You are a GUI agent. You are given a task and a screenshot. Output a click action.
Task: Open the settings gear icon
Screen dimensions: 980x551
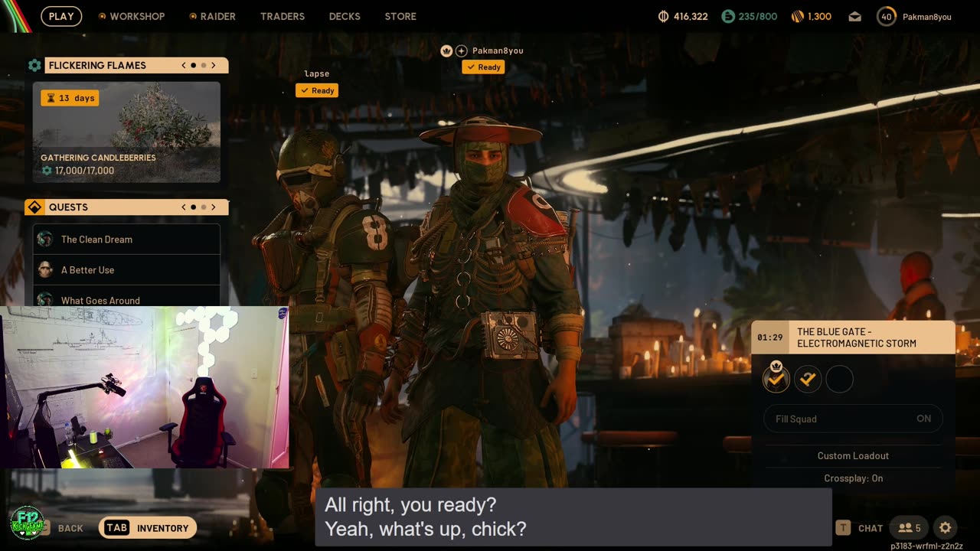(946, 527)
